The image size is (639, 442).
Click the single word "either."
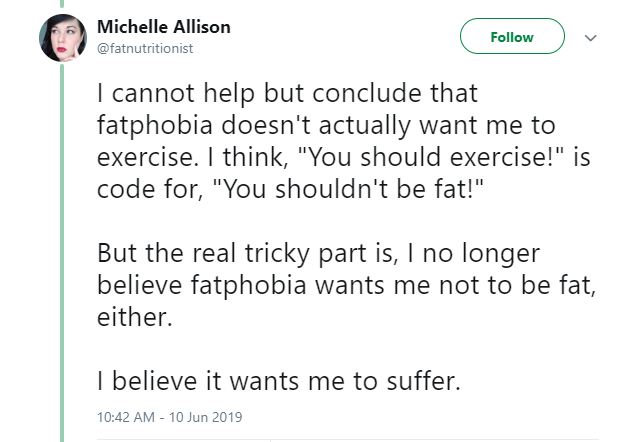click(x=130, y=315)
